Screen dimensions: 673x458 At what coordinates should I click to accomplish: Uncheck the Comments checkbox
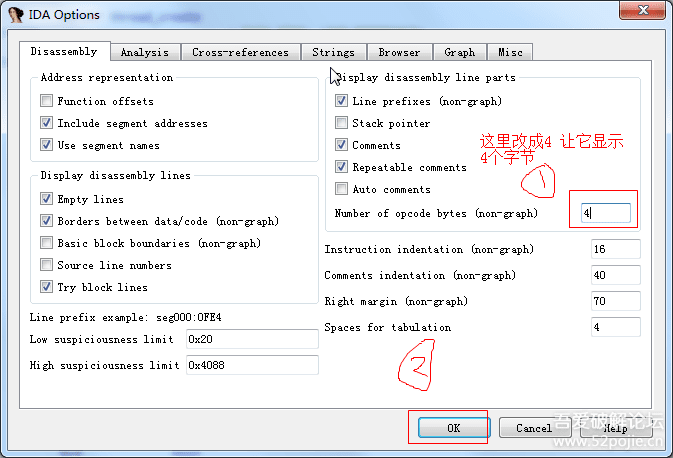[x=341, y=145]
